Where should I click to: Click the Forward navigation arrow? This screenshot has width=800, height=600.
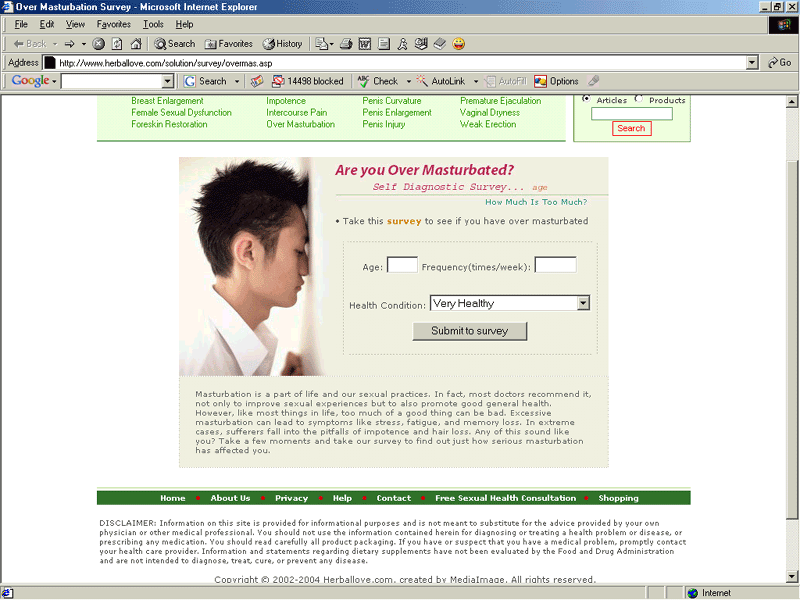pyautogui.click(x=69, y=44)
